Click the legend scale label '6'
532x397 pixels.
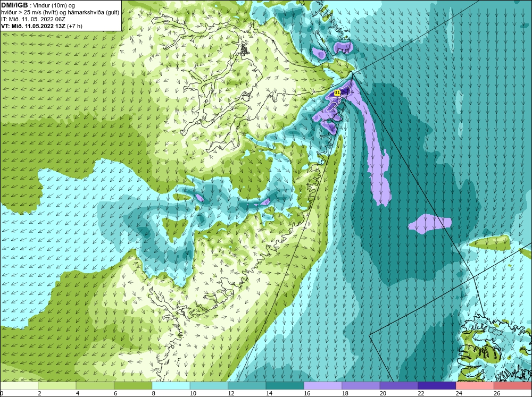115,393
